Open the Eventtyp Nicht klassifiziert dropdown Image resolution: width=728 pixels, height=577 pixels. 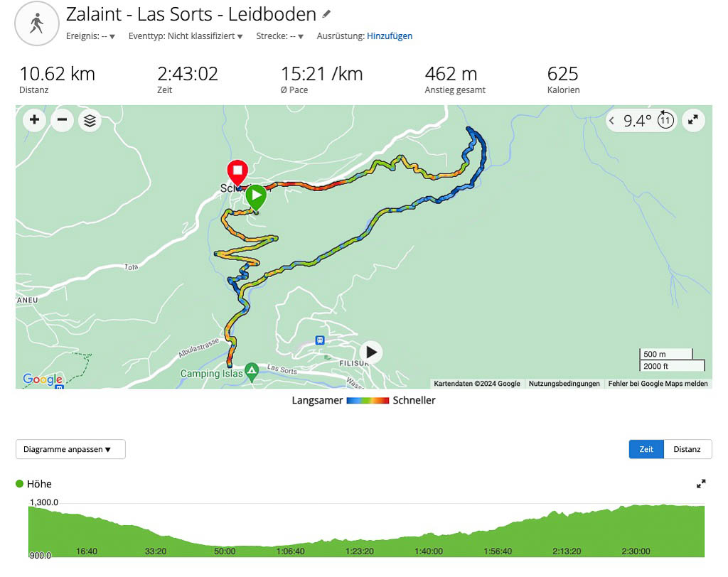[186, 36]
